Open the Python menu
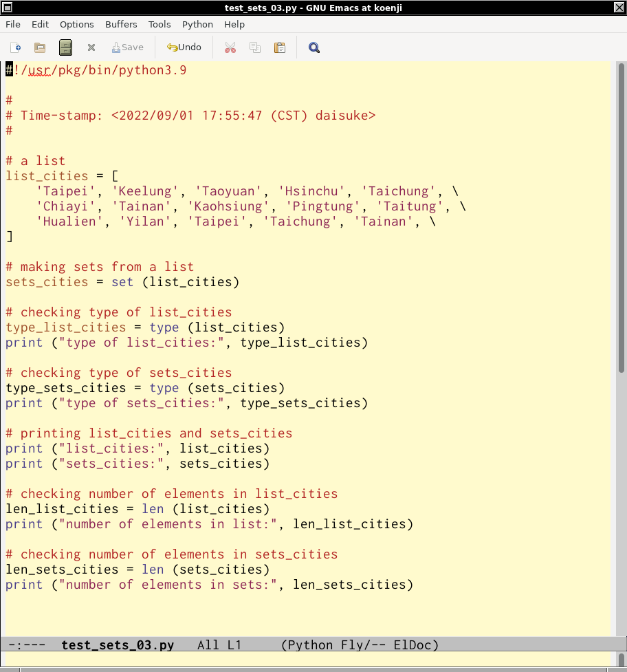The image size is (627, 672). (197, 24)
